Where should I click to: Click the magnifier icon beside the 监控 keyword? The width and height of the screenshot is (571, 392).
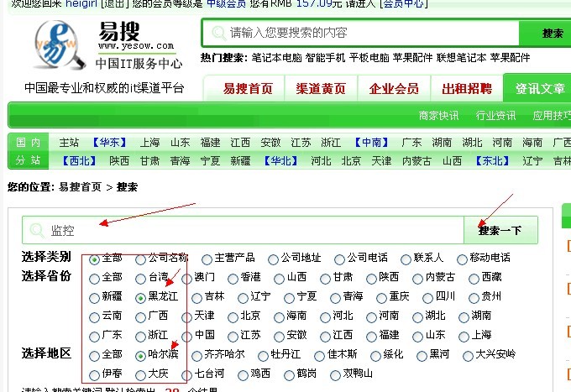point(37,230)
